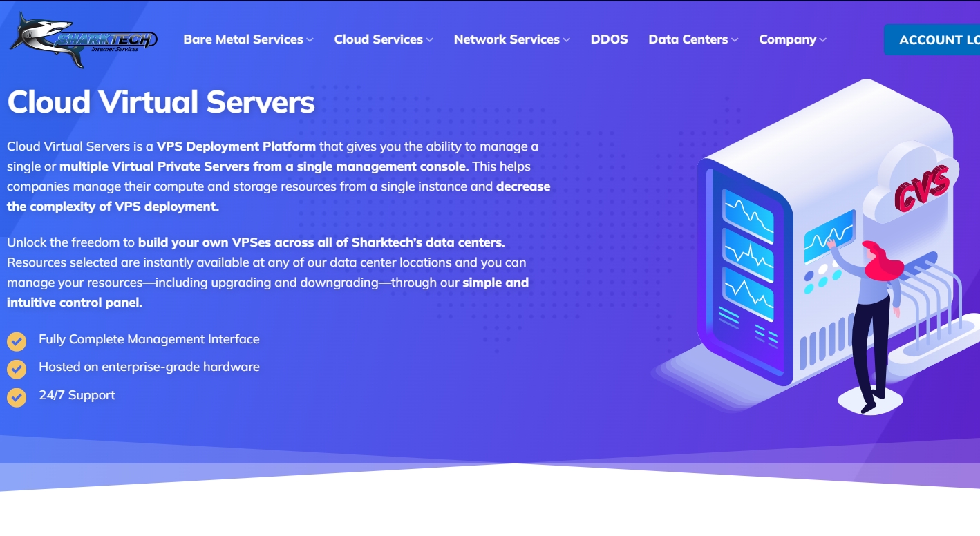Click the bold VPS Deployment Platform text
Viewport: 980px width, 536px height.
pyautogui.click(x=236, y=146)
